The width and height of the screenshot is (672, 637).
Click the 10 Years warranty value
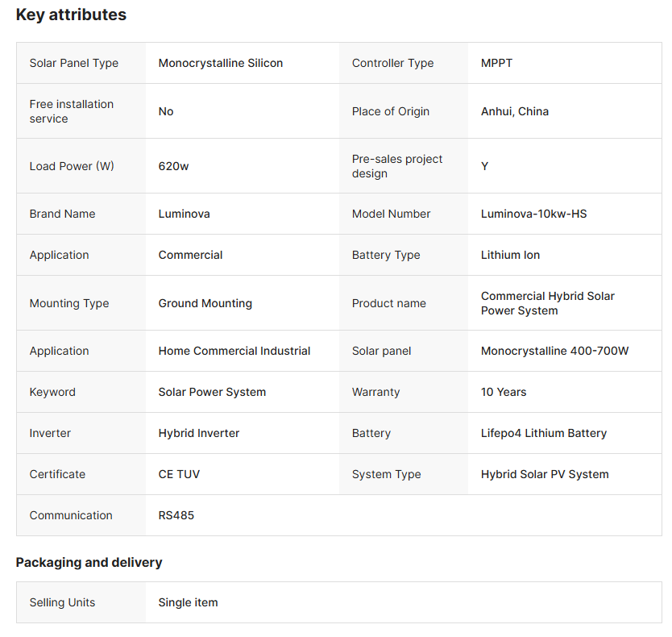(503, 392)
